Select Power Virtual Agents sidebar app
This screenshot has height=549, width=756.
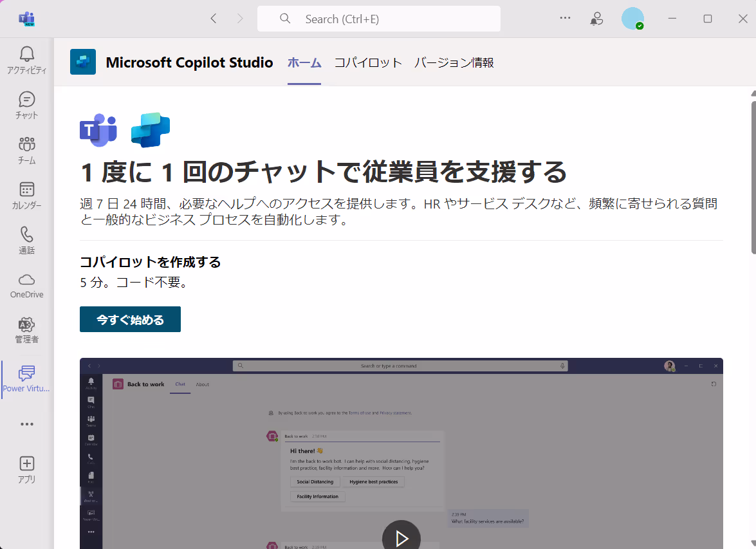26,379
